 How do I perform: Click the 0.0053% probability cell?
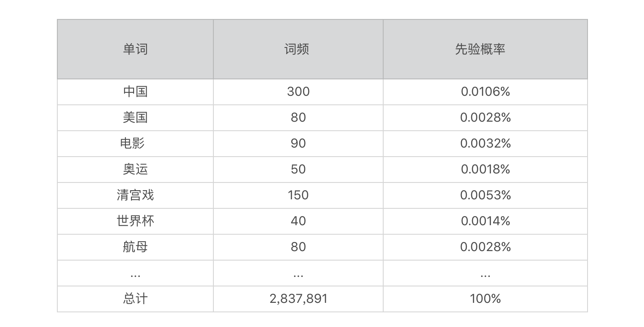(x=485, y=195)
